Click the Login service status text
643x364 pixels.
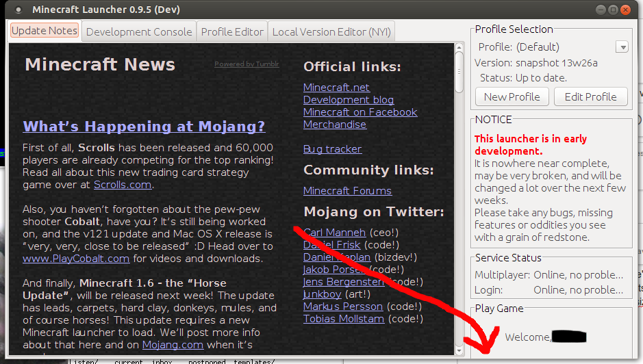[x=549, y=290]
